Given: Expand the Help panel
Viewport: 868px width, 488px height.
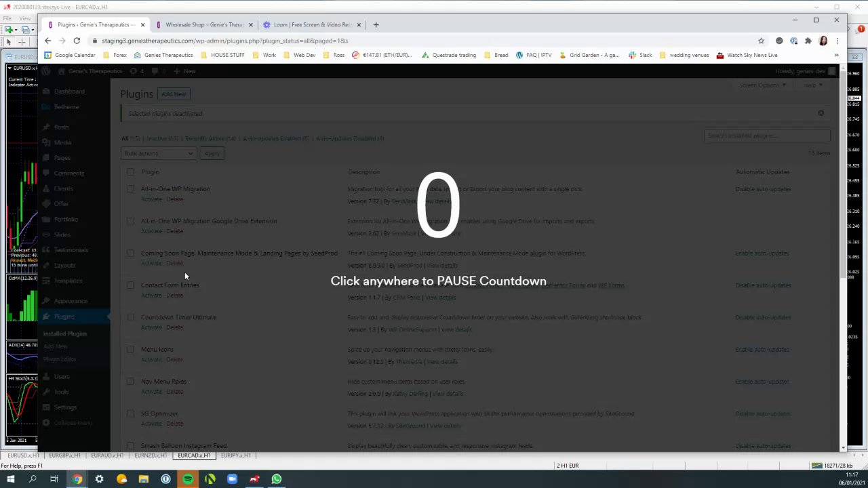Looking at the screenshot, I should point(812,85).
